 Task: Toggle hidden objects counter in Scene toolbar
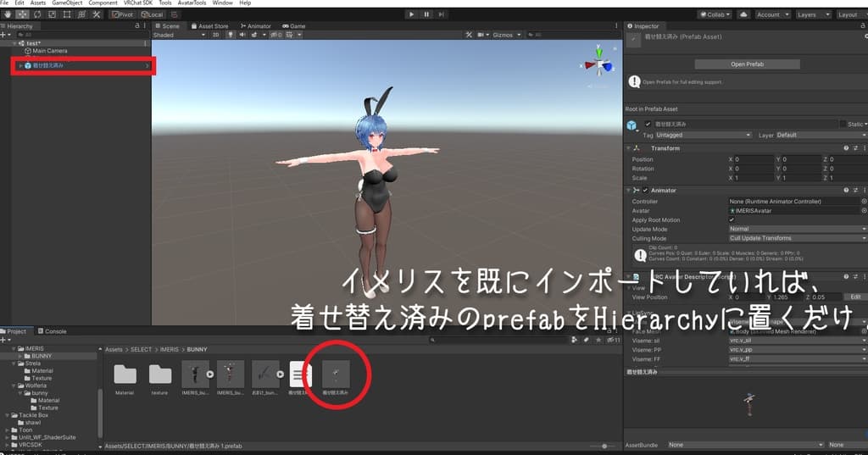[276, 35]
